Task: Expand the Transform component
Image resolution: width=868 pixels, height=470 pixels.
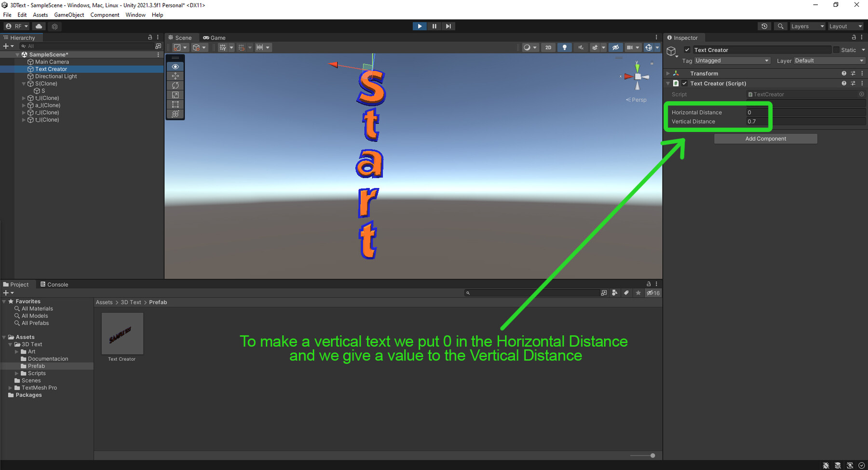Action: pyautogui.click(x=668, y=73)
